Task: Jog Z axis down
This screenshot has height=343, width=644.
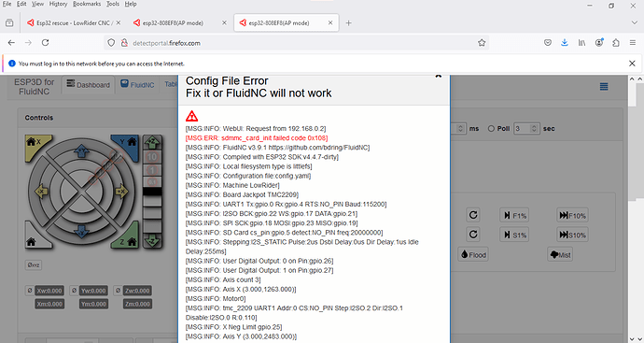Action: coord(152,240)
